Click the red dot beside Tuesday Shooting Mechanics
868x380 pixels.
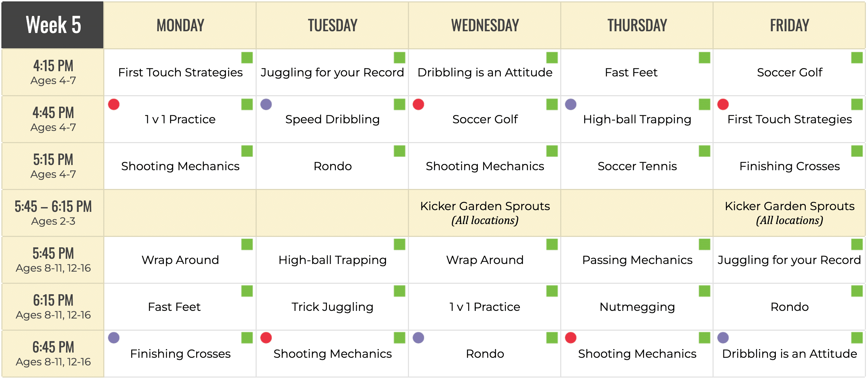tap(266, 338)
